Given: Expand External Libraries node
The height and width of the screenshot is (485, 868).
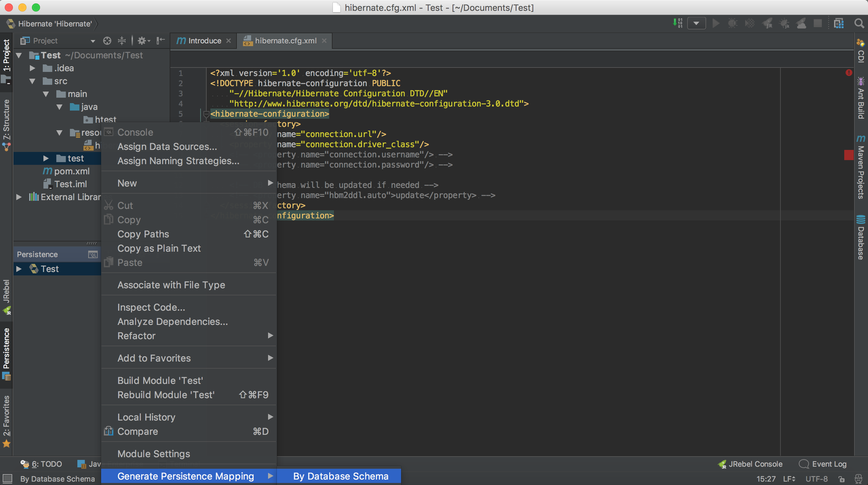Looking at the screenshot, I should (19, 197).
